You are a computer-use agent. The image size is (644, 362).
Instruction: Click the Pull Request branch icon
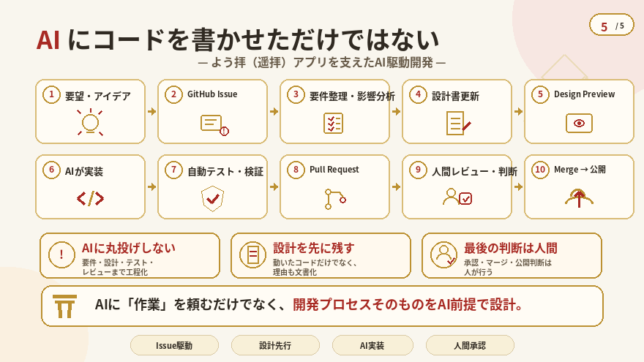coord(335,199)
